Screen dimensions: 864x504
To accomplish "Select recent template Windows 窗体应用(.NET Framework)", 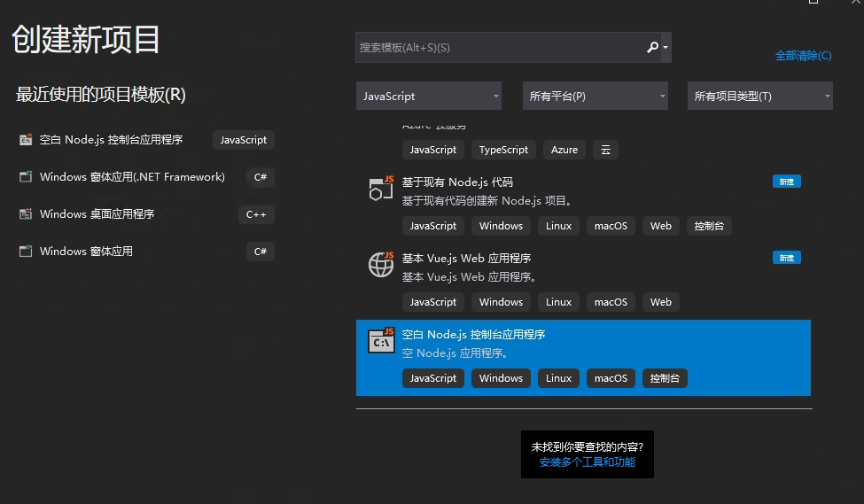I will pyautogui.click(x=132, y=177).
